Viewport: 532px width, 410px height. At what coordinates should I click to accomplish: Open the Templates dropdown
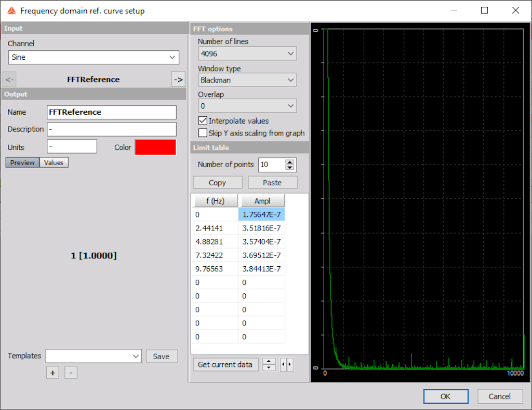[x=94, y=356]
